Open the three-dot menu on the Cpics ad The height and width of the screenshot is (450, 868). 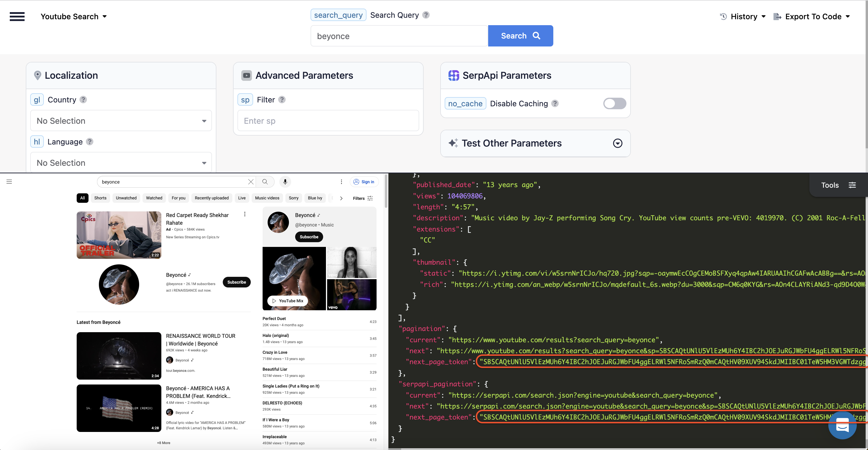point(245,214)
